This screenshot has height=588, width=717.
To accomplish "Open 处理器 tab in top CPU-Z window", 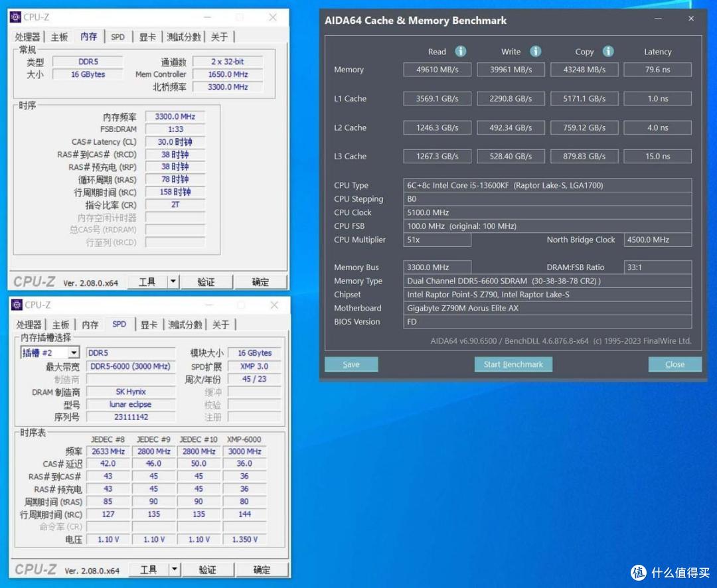I will coord(27,37).
